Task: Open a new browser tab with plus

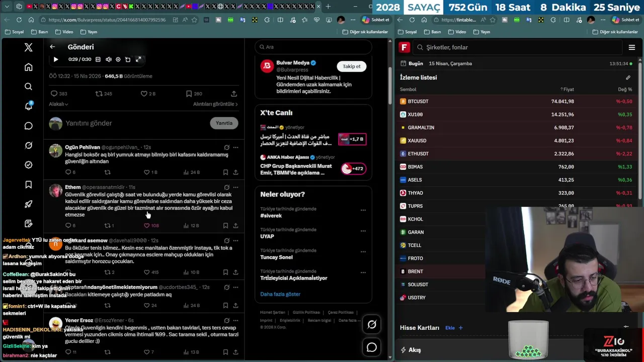Action: click(328, 7)
